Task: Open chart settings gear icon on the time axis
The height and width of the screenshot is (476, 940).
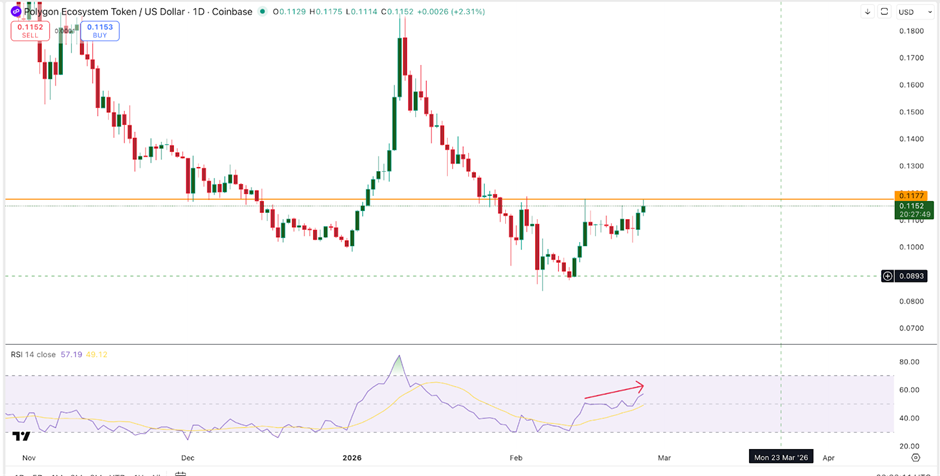Action: [x=916, y=457]
